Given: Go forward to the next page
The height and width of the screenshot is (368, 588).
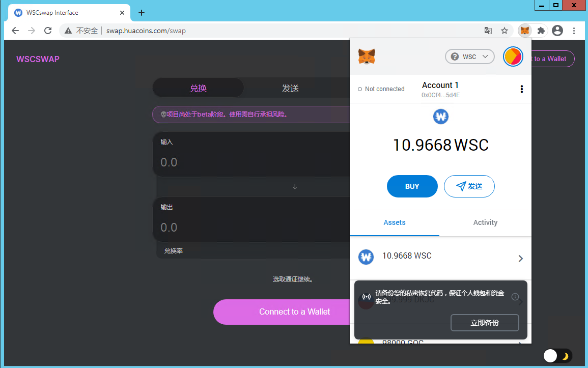Looking at the screenshot, I should coord(32,31).
